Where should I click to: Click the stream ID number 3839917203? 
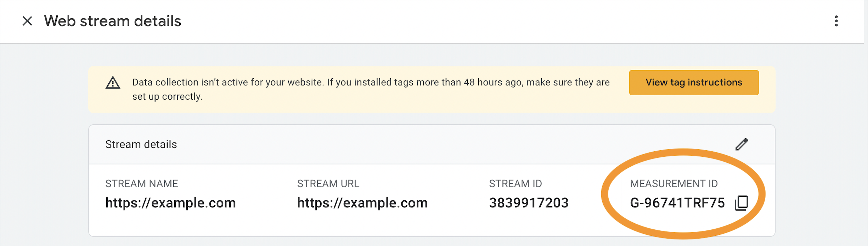tap(529, 203)
